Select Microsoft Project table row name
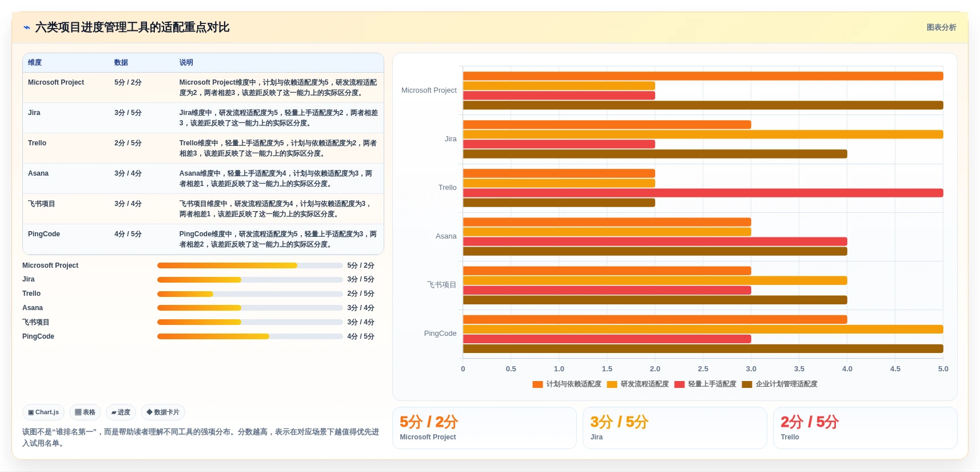 coord(56,82)
